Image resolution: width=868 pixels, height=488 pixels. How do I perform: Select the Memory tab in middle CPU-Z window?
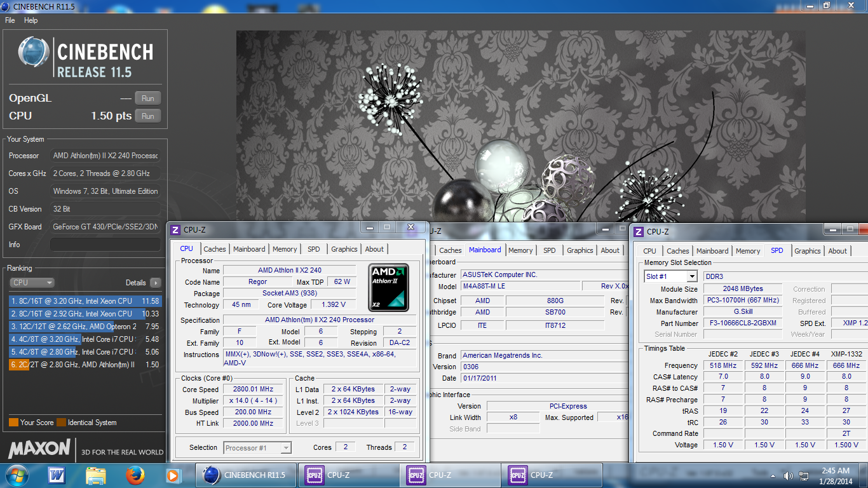(x=520, y=250)
